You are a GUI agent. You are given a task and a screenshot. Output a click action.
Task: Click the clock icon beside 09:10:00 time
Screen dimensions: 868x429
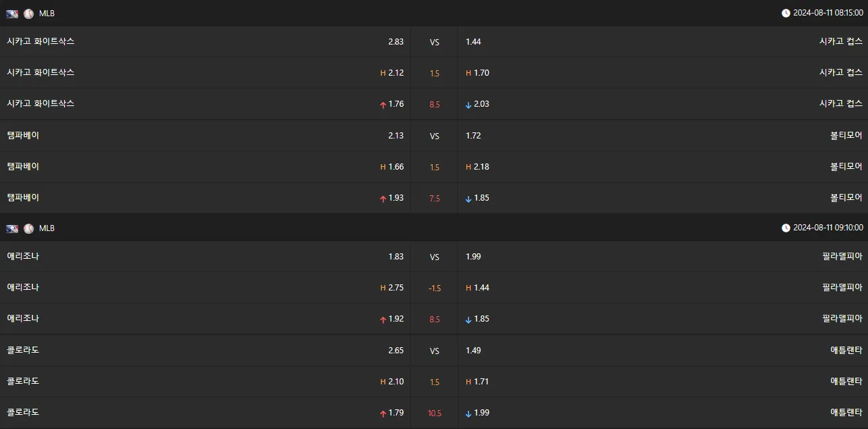tap(786, 228)
